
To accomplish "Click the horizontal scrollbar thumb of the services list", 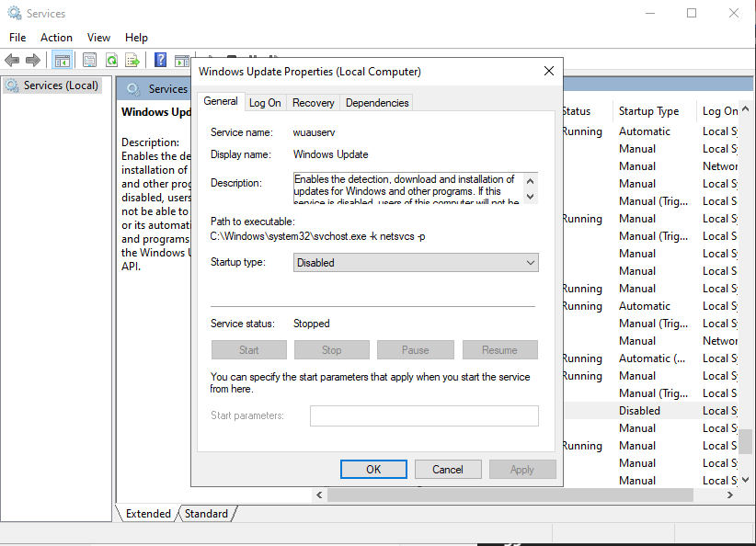I will (510, 495).
